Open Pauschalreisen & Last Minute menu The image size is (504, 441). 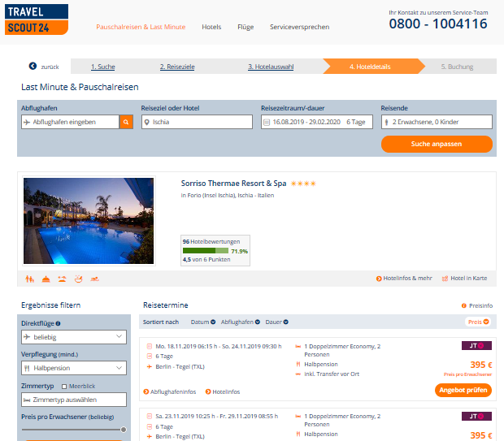[x=141, y=27]
